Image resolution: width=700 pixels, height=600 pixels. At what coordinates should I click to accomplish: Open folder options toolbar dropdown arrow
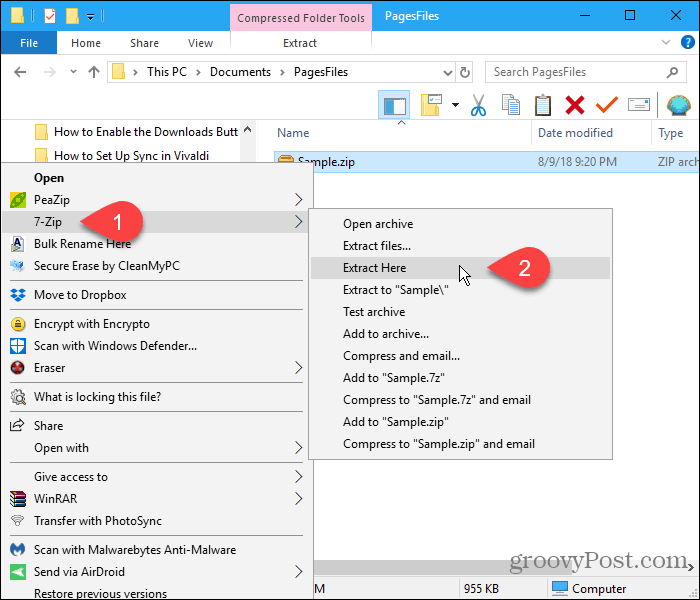455,105
